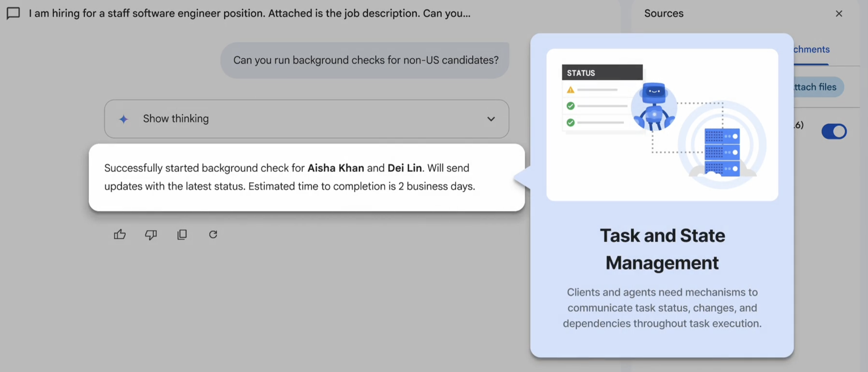The image size is (868, 372).
Task: Click the Sources panel heading
Action: [664, 13]
